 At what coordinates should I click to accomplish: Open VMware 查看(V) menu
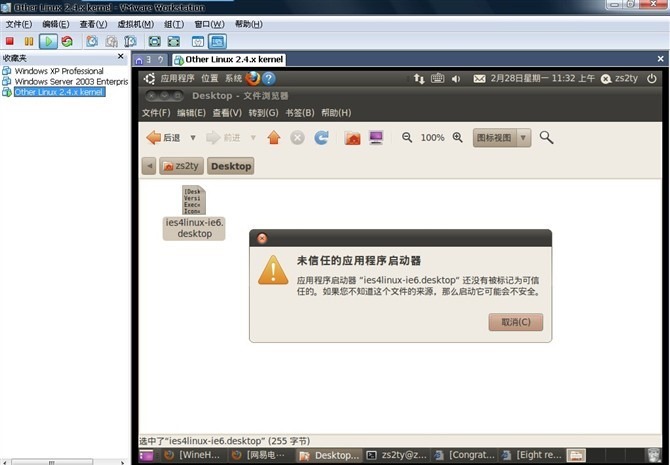pyautogui.click(x=93, y=24)
